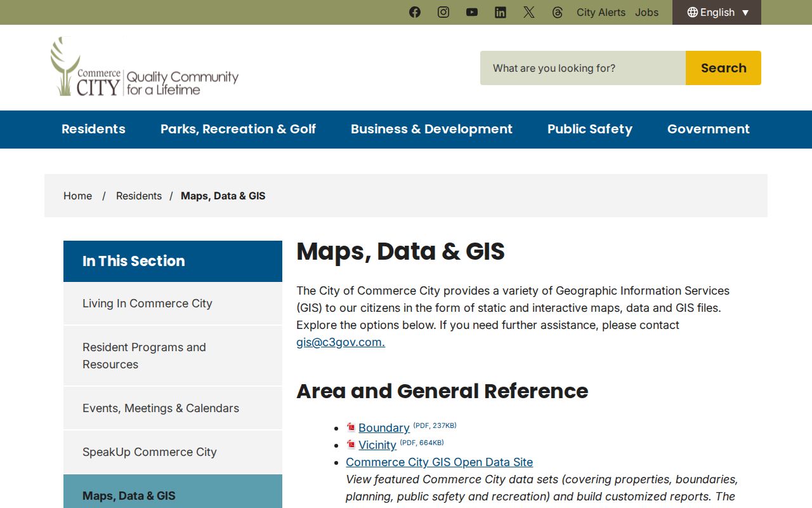This screenshot has width=812, height=508.
Task: Select Maps, Data & GIS sidebar item
Action: click(173, 491)
